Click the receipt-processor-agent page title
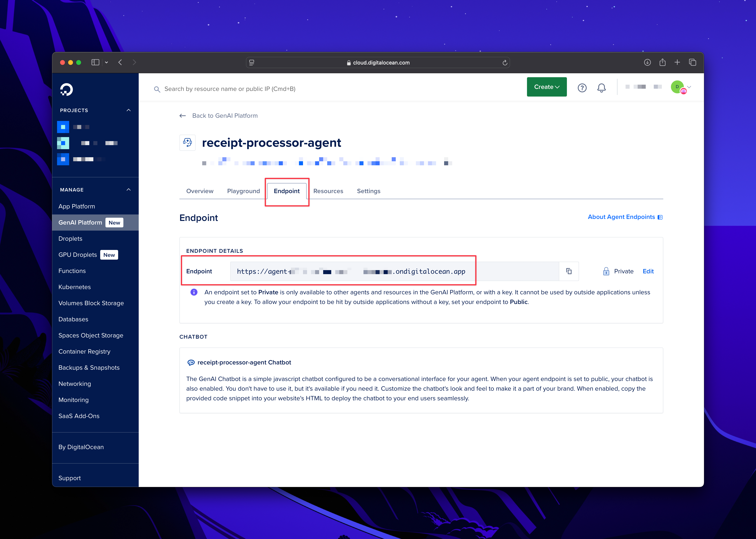Screen dimensions: 756x539 [x=272, y=143]
